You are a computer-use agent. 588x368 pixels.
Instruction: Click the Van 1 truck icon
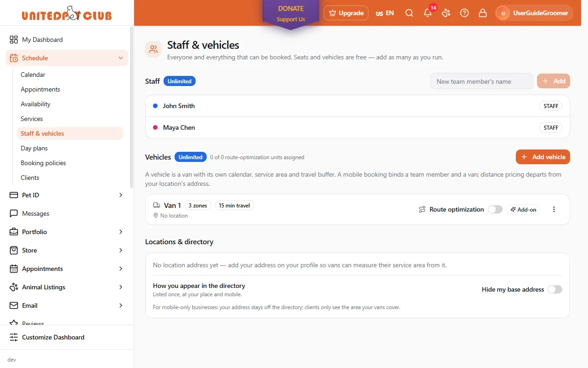[x=157, y=206]
